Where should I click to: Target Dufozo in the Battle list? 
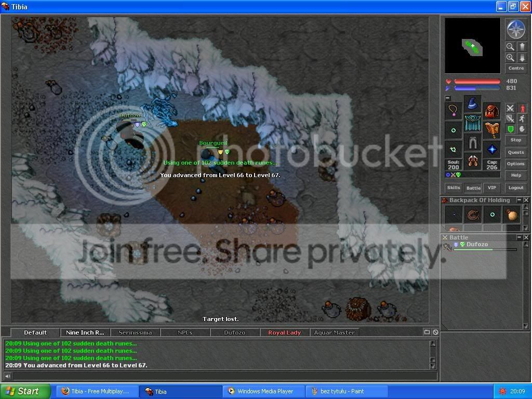pos(480,246)
